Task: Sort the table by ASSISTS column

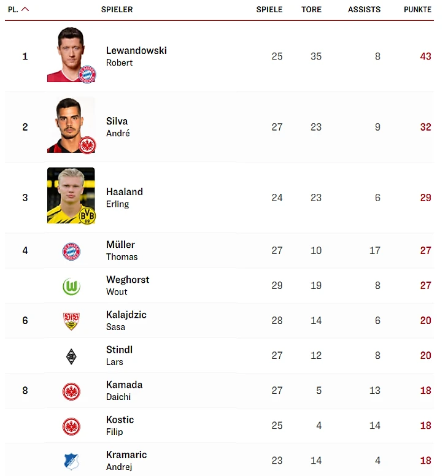Action: pos(364,10)
